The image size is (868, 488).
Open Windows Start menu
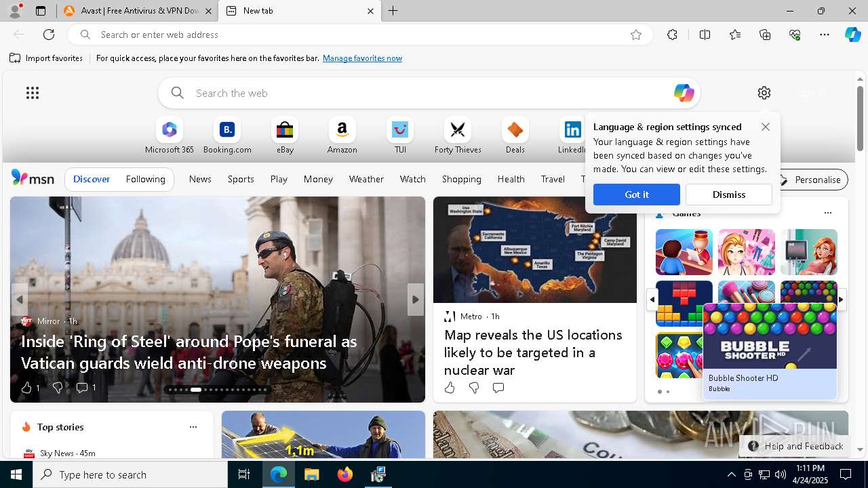point(16,474)
